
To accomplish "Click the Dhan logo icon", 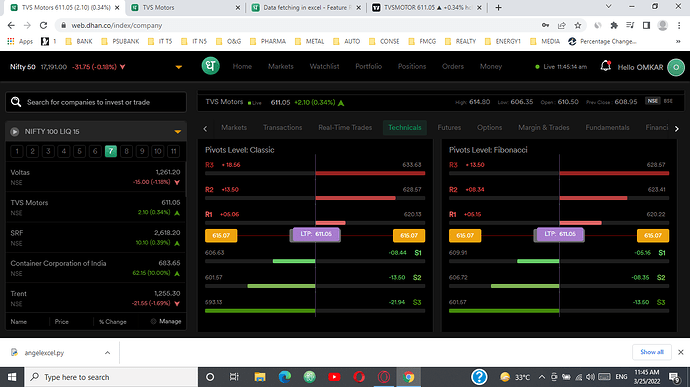I will [210, 66].
